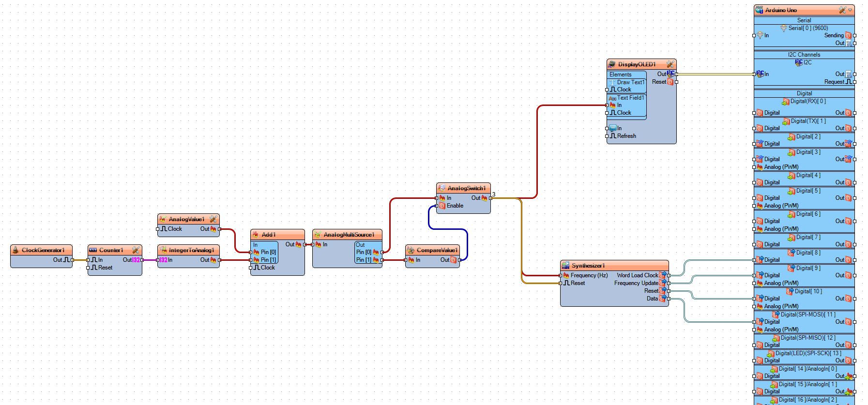868x405 pixels.
Task: Open the Counter1 wrench settings icon
Action: tap(136, 250)
